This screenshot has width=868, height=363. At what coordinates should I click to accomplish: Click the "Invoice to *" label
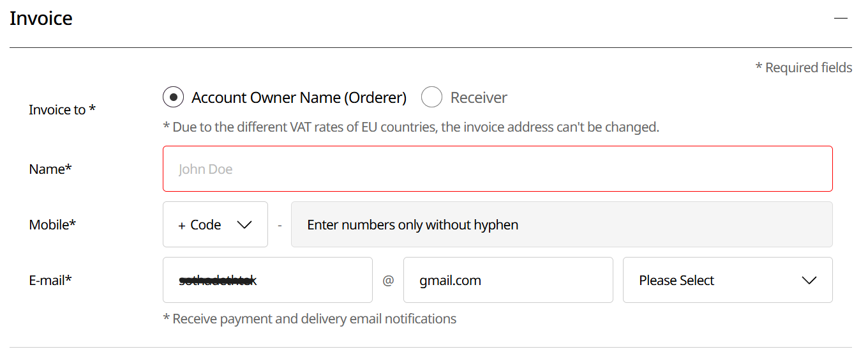pos(62,110)
